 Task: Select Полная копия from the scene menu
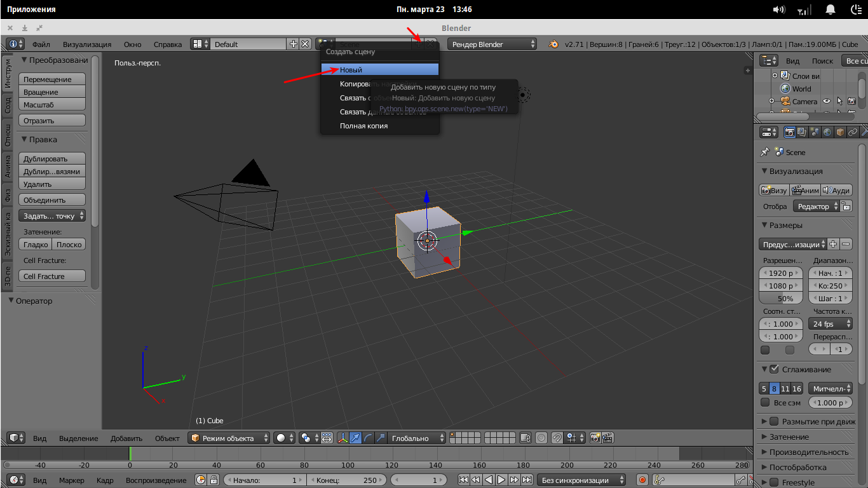click(363, 126)
